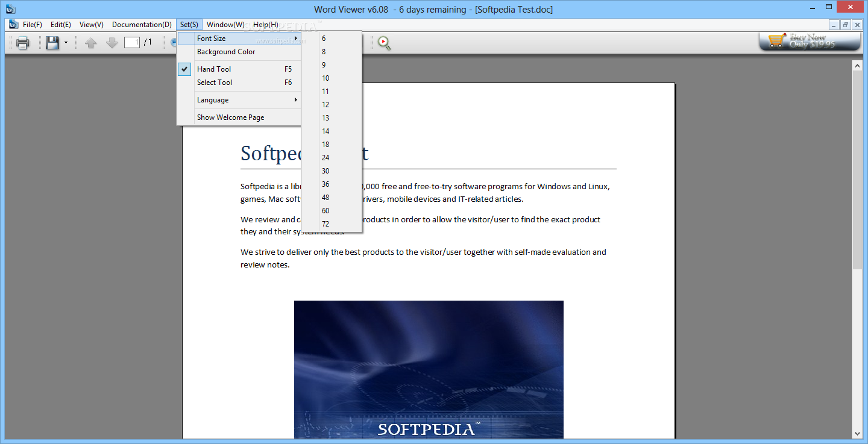
Task: Open the Save dropdown arrow
Action: point(66,43)
